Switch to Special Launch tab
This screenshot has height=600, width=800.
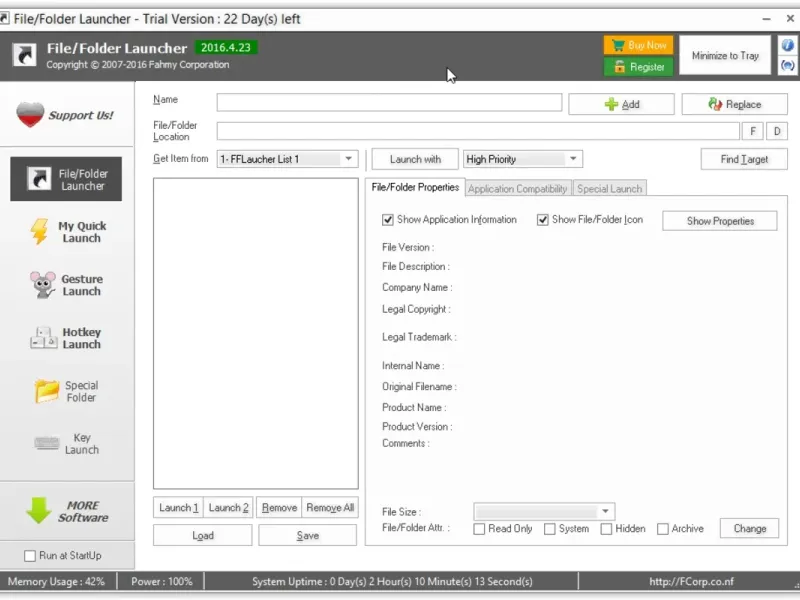point(610,189)
